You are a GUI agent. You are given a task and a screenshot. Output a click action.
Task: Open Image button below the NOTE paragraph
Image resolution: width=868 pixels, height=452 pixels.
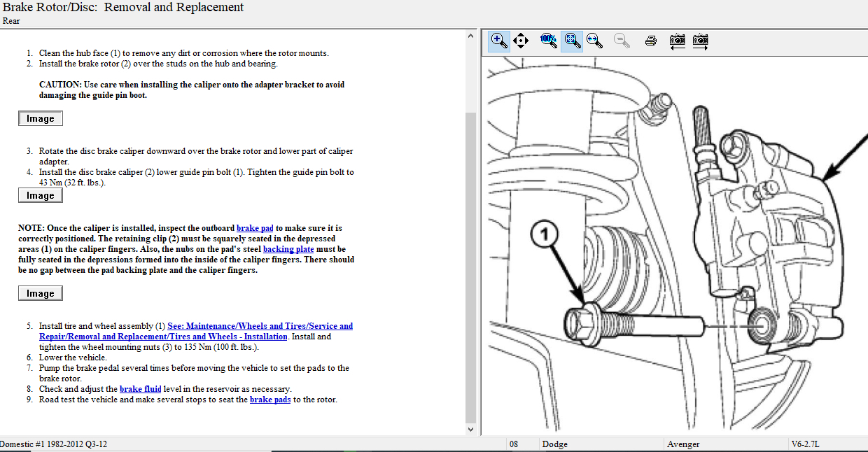point(41,294)
